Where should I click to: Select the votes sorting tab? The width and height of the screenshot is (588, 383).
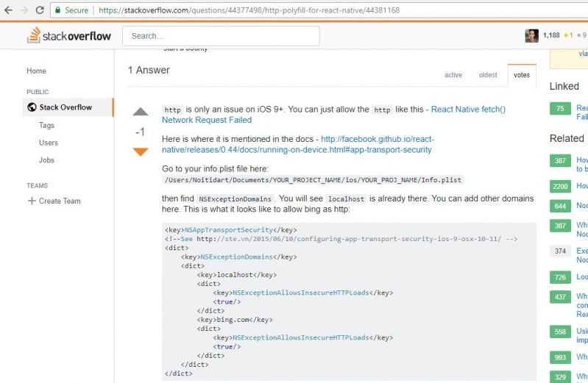coord(521,75)
